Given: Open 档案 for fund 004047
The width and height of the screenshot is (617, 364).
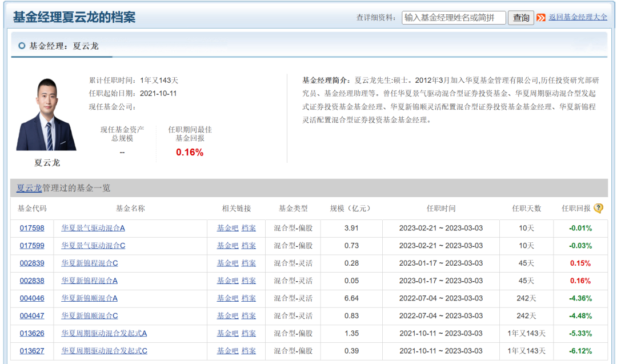Looking at the screenshot, I should click(249, 315).
